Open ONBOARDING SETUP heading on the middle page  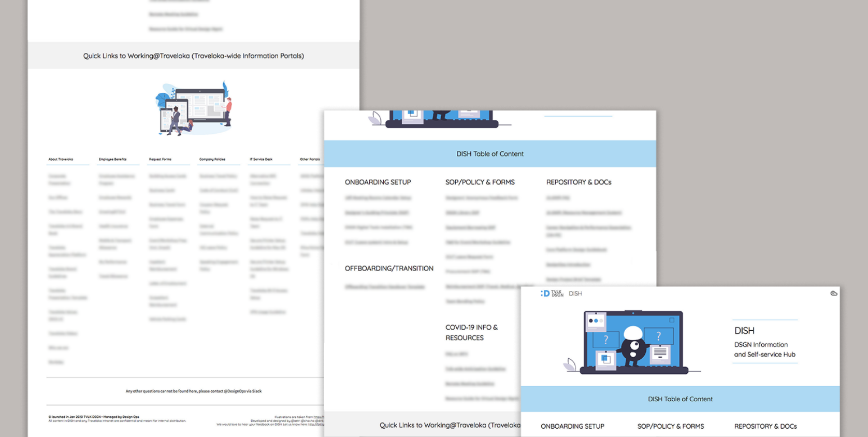coord(378,182)
